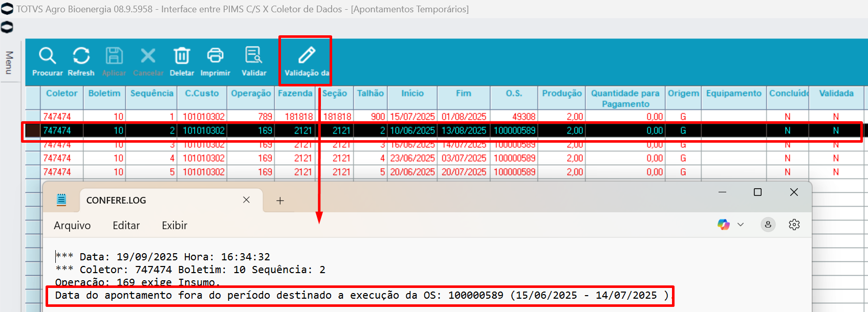Open the Editar menu
Screen dimensions: 868x312
tap(126, 225)
